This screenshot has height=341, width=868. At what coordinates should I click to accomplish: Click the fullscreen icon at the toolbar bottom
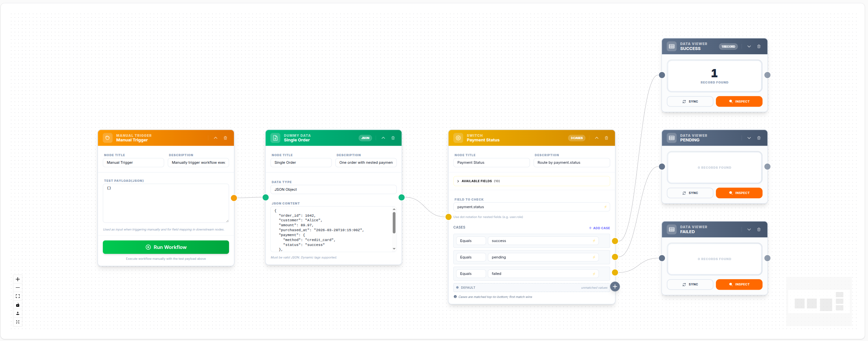(x=17, y=322)
